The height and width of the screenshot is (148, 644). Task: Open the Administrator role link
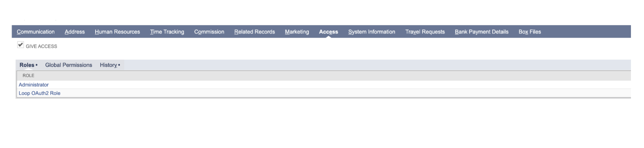(x=34, y=85)
